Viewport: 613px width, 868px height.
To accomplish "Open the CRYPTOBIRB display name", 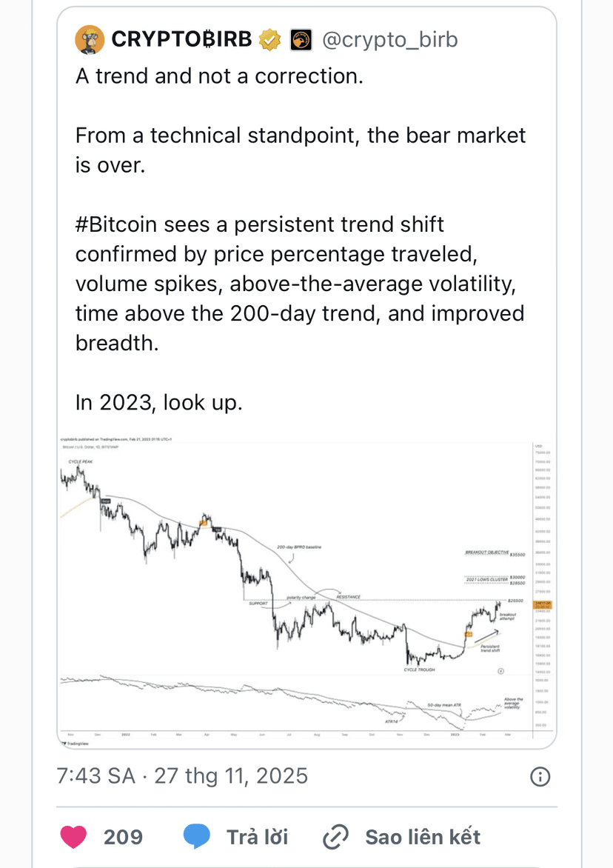I will (x=181, y=39).
